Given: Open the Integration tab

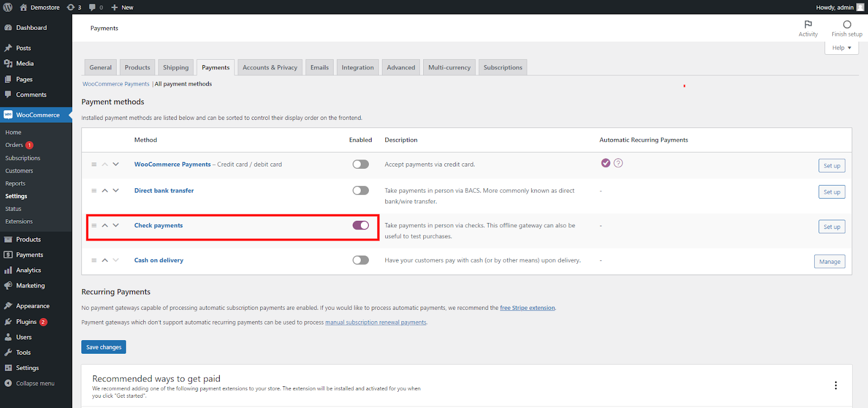Looking at the screenshot, I should click(358, 67).
